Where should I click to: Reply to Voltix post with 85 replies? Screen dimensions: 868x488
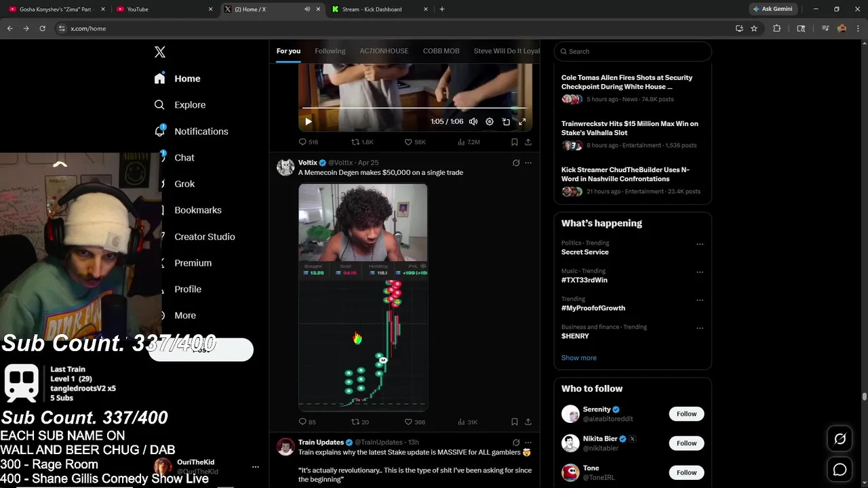click(x=307, y=422)
